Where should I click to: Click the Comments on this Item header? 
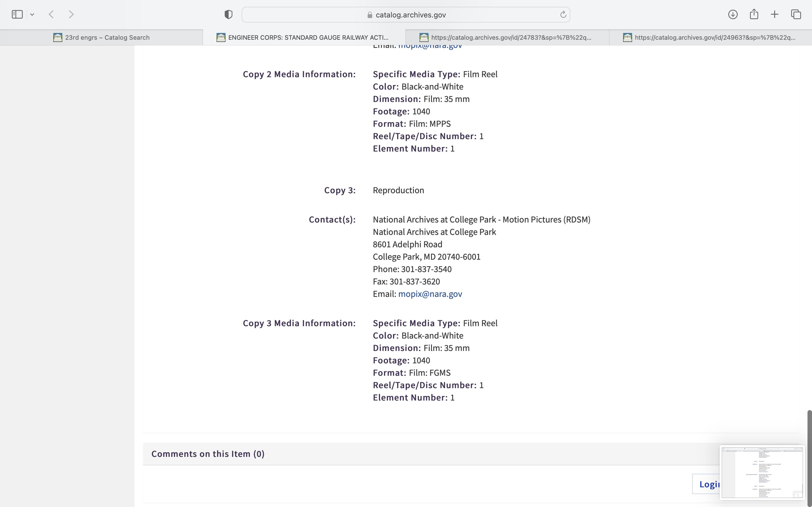tap(208, 454)
